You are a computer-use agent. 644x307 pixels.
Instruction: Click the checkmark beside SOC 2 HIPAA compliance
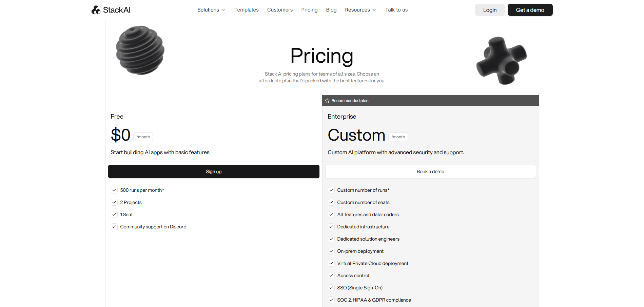[331, 300]
